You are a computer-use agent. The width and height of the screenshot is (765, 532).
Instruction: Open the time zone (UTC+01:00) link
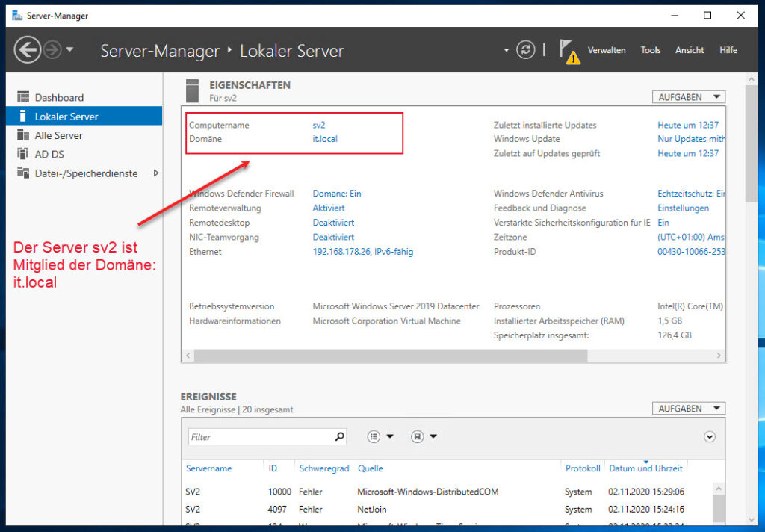(691, 237)
